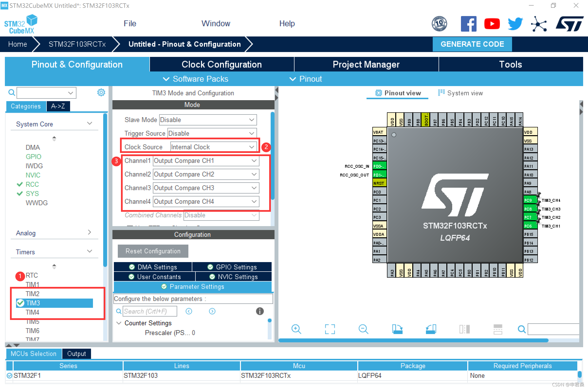
Task: Collapse Counter Settings group
Action: tap(119, 323)
